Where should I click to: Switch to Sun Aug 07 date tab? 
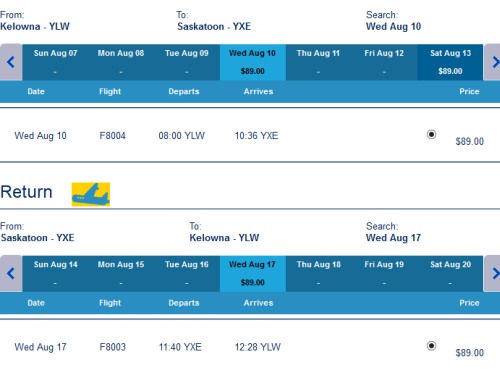(55, 62)
